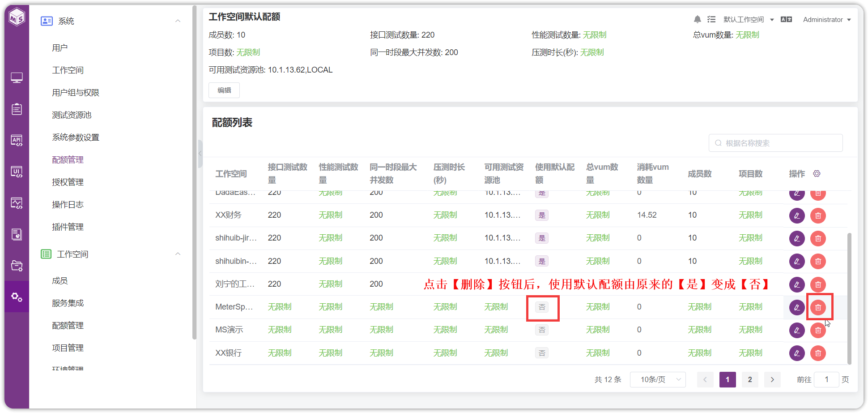The height and width of the screenshot is (413, 868).
Task: Switch language with the translate icon
Action: click(x=786, y=19)
